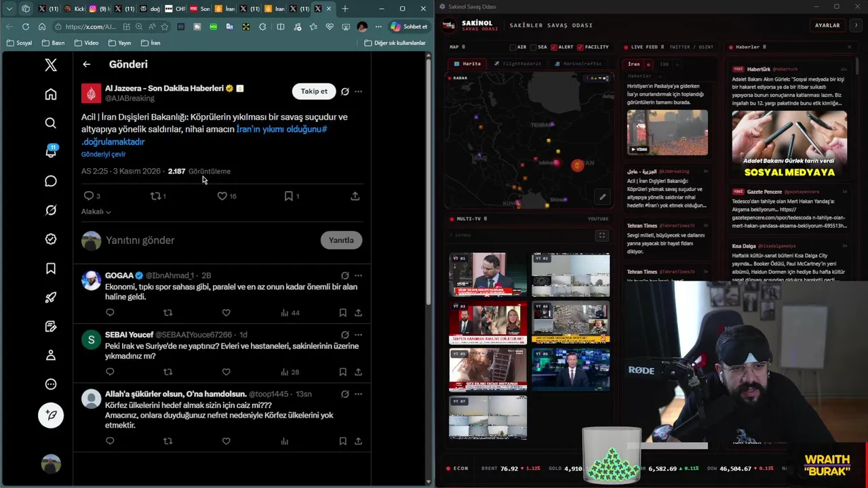Open İran bookmarks folder
The height and width of the screenshot is (488, 868).
tap(151, 43)
